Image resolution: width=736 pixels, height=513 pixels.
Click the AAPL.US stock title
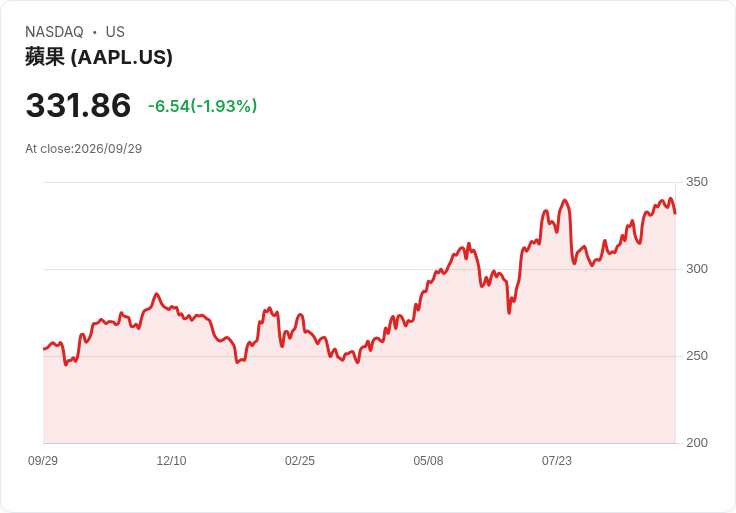pyautogui.click(x=99, y=57)
